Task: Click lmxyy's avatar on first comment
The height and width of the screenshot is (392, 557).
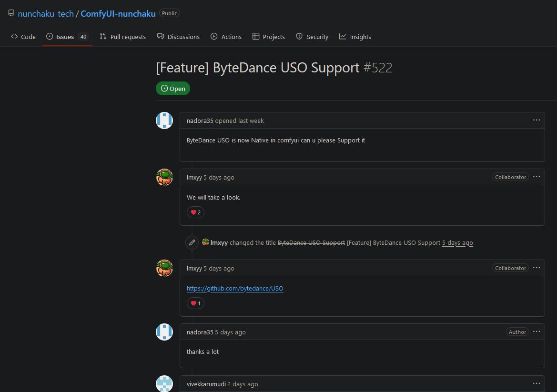Action: [164, 177]
